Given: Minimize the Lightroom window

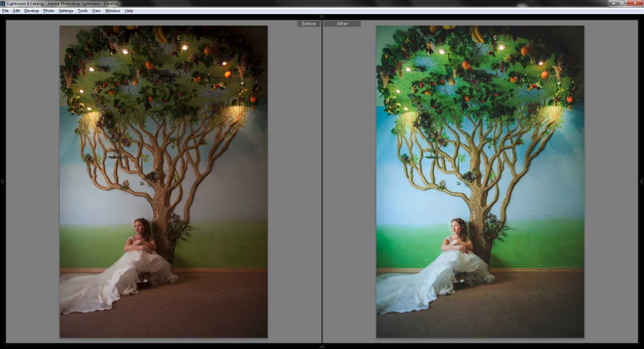Looking at the screenshot, I should tap(614, 3).
